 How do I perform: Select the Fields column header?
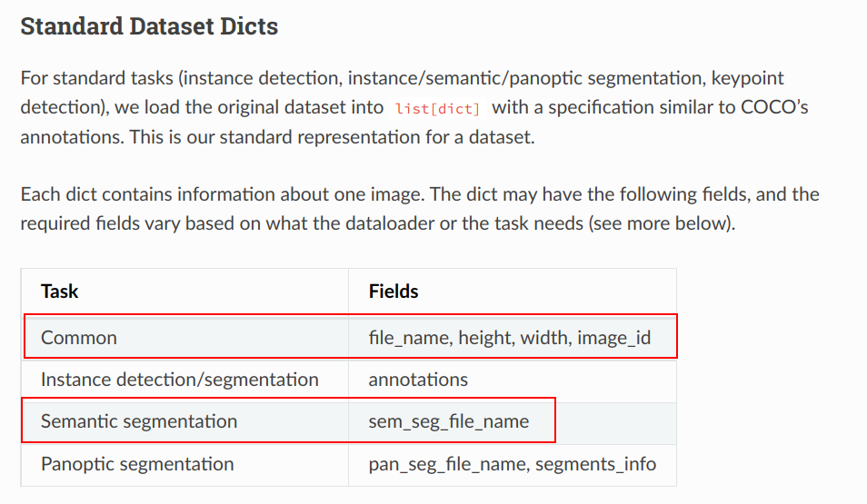[x=394, y=292]
